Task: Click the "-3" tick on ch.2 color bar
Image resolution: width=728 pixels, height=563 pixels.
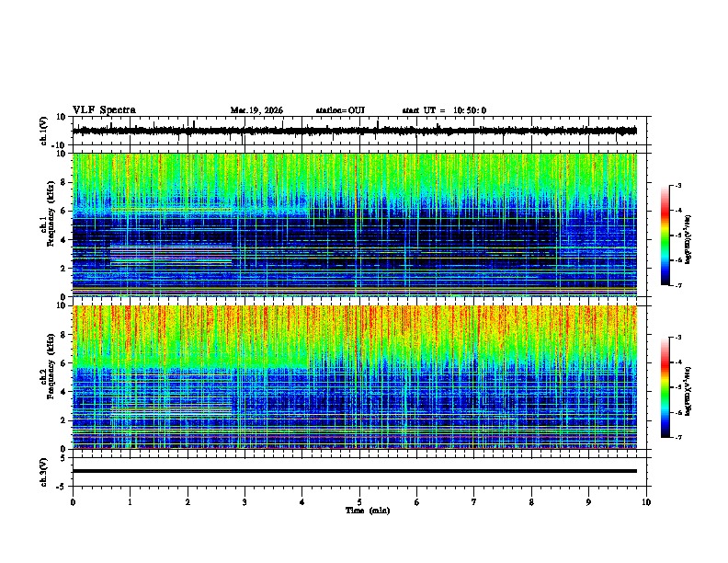Action: click(x=678, y=338)
